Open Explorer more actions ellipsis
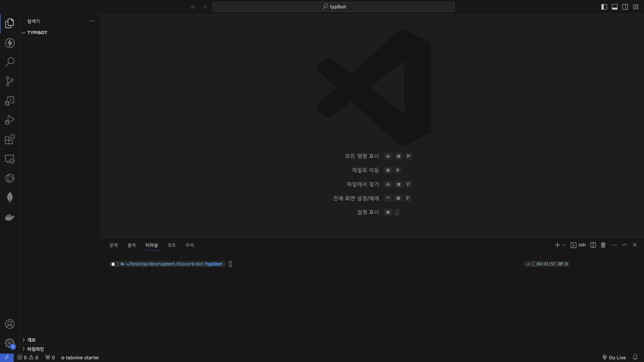Image resolution: width=644 pixels, height=362 pixels. tap(92, 21)
